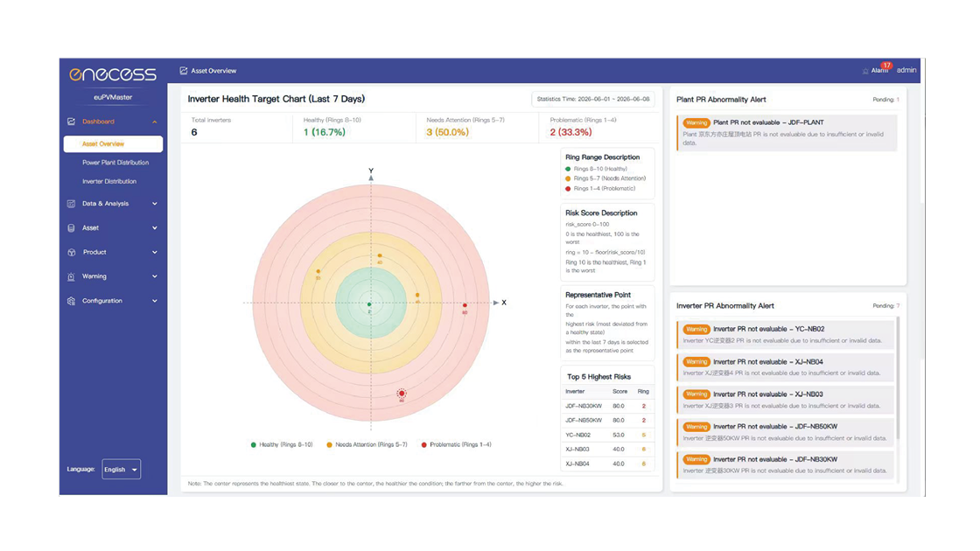Click the Data & Analysis chart icon
This screenshot has width=980, height=551.
click(71, 204)
